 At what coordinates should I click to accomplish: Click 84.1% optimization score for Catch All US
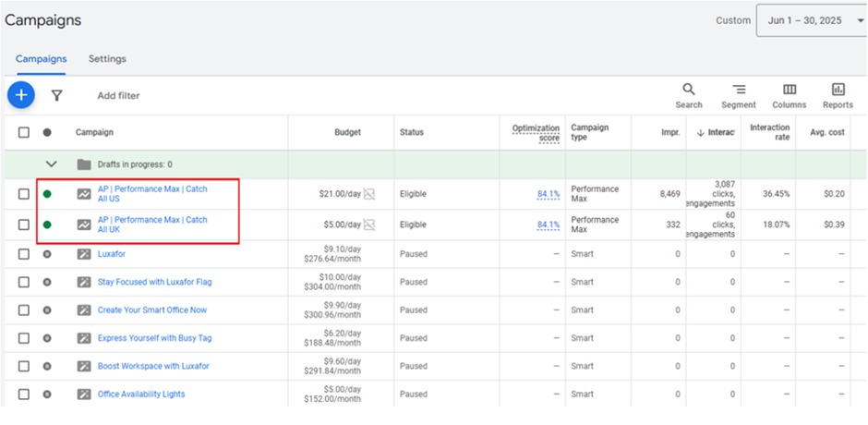549,194
